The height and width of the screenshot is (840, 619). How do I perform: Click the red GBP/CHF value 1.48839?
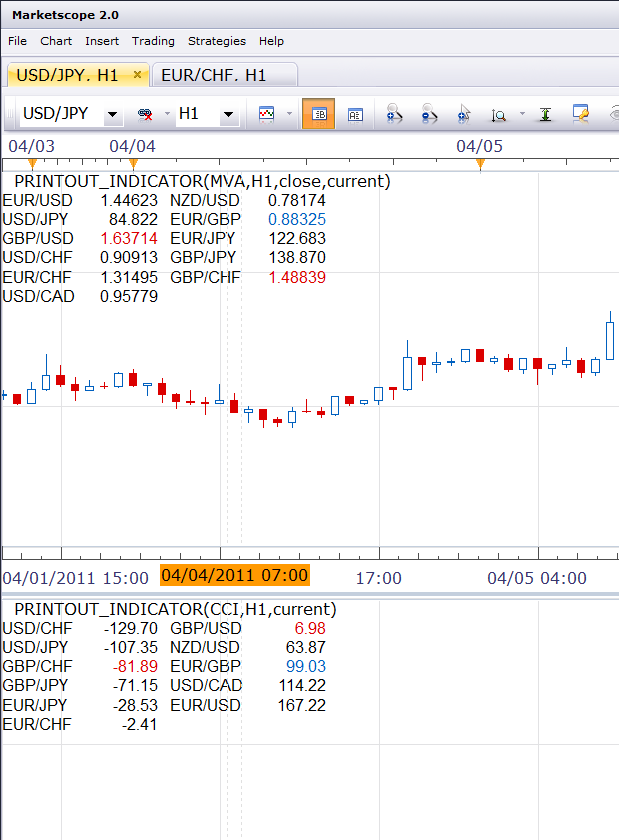point(297,277)
